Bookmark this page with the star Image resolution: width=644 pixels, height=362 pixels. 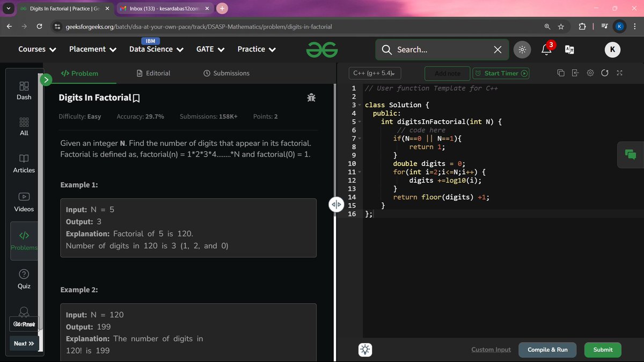click(561, 27)
